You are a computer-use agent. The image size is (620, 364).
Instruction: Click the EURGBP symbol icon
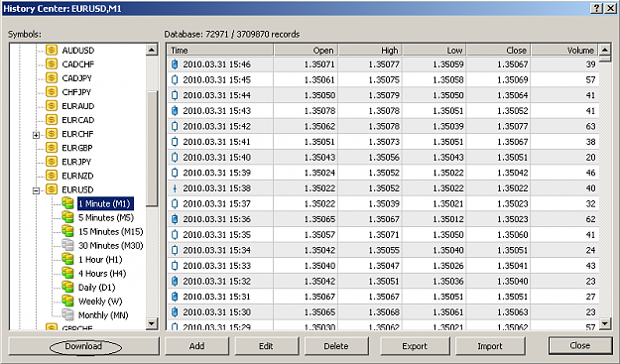(52, 148)
